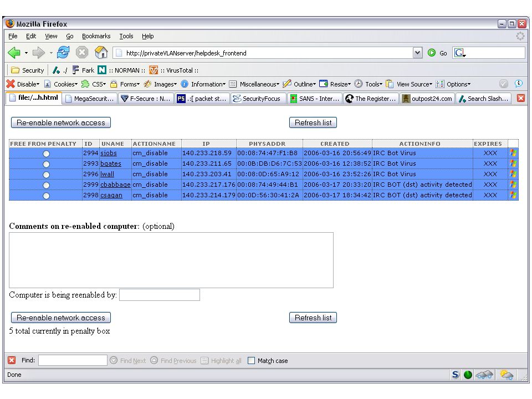Viewport: 532px width, 399px height.
Task: Click the Find text input field
Action: [73, 360]
